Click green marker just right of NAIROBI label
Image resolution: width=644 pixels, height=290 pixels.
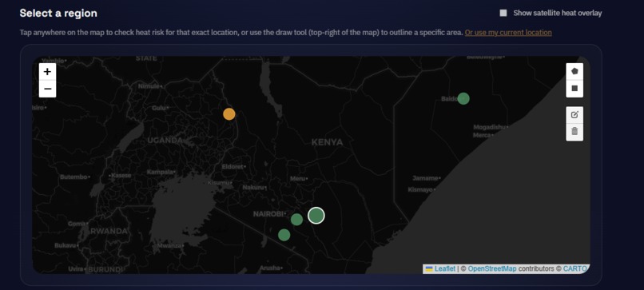pyautogui.click(x=296, y=220)
